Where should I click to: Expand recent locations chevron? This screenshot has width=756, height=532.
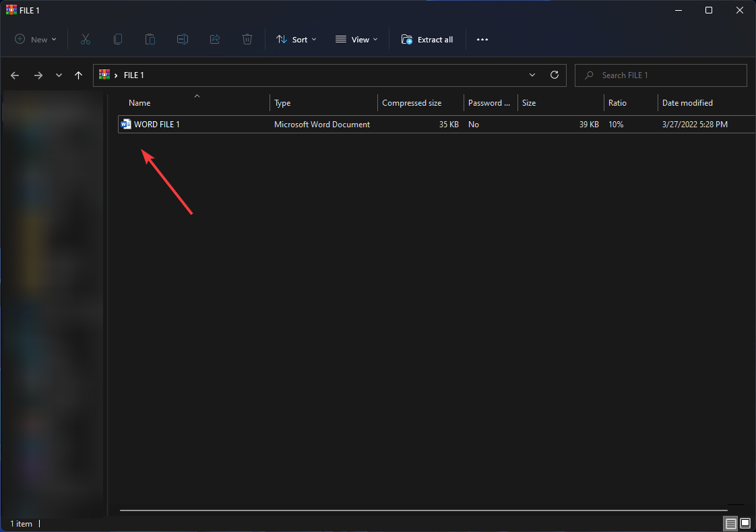pos(59,75)
